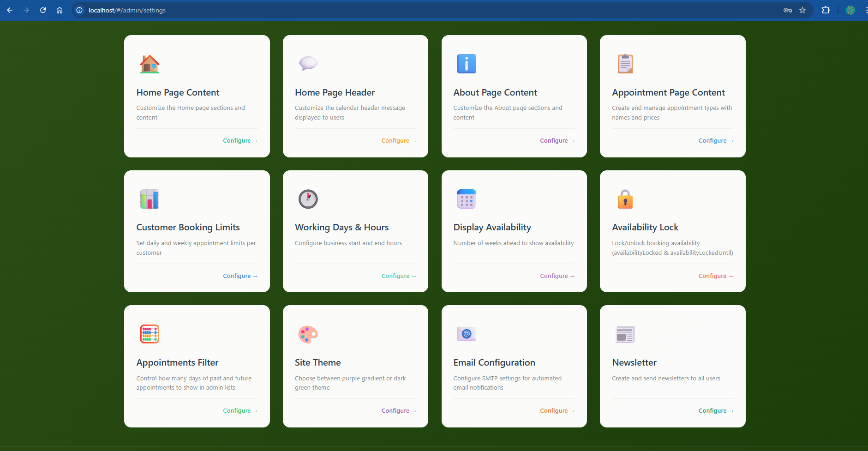The image size is (868, 451).
Task: Click the Site Theme title
Action: [317, 362]
